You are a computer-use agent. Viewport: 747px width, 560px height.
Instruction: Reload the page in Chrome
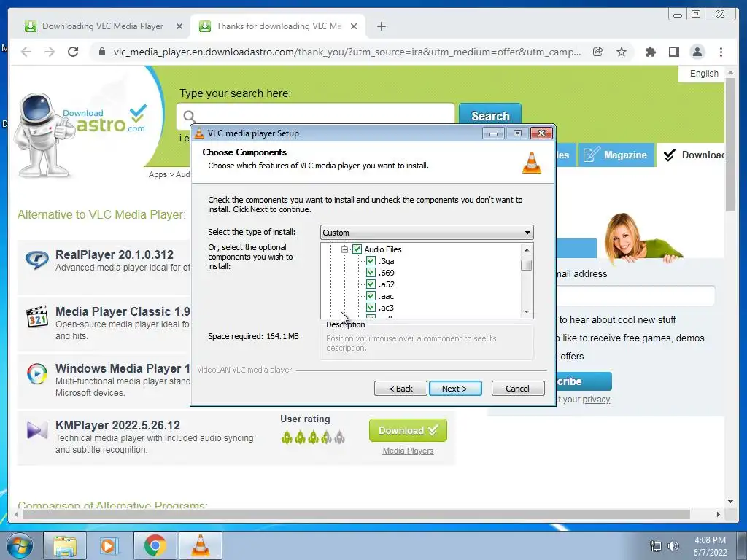(x=73, y=52)
